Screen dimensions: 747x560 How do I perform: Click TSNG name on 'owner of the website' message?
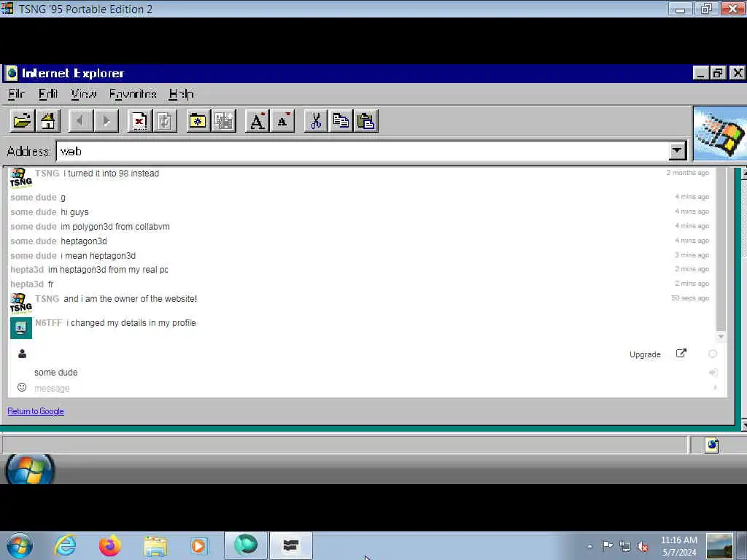[x=47, y=298]
